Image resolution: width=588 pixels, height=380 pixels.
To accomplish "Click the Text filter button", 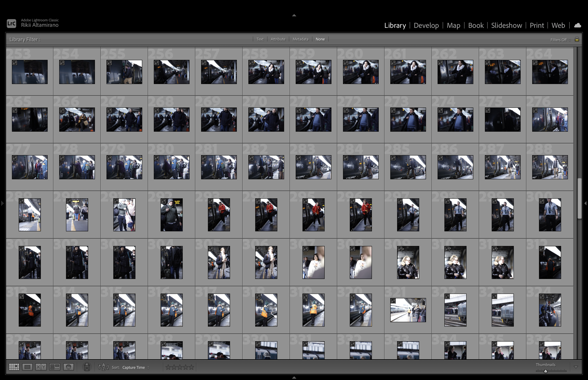I will coord(260,39).
